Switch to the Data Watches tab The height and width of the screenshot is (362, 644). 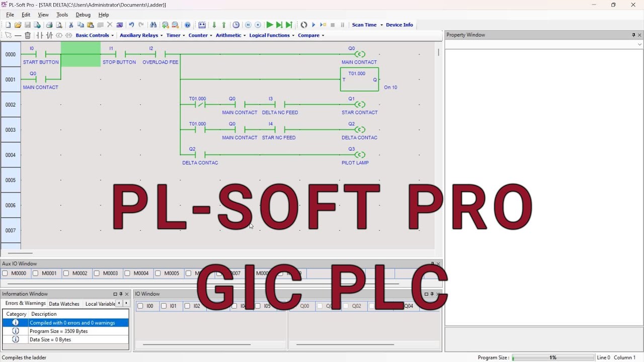[x=64, y=304]
